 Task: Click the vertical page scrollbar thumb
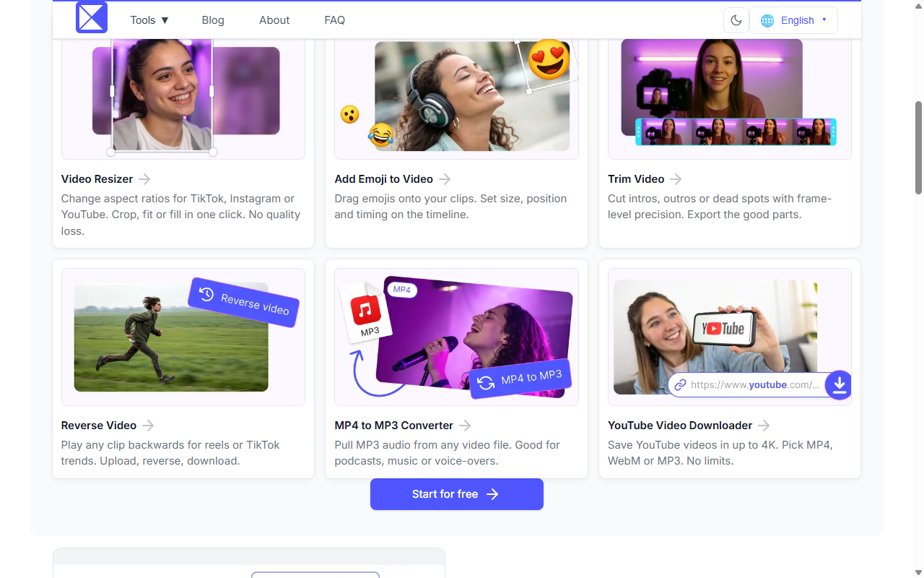tap(918, 147)
